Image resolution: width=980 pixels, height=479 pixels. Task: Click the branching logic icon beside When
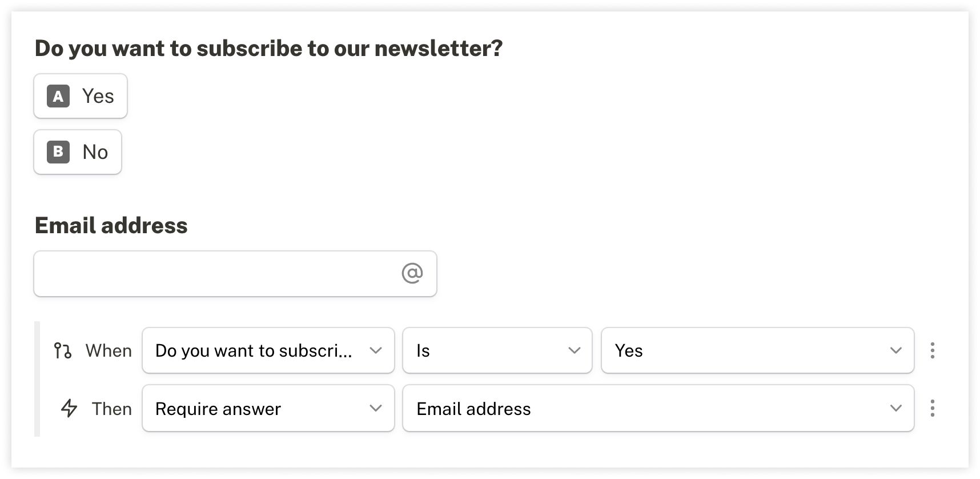tap(63, 350)
